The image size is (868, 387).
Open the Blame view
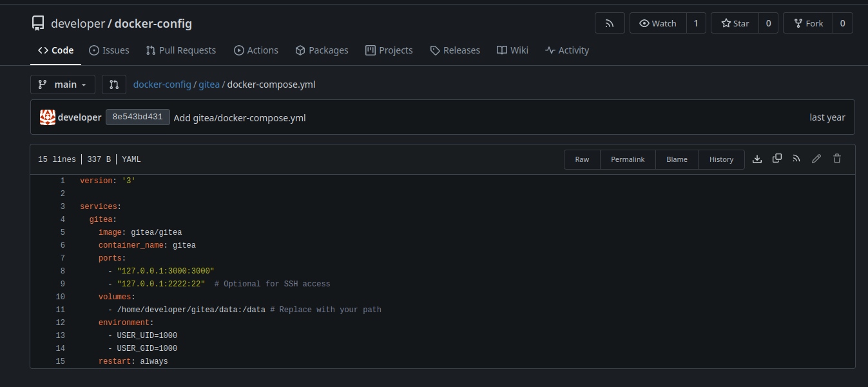point(677,159)
